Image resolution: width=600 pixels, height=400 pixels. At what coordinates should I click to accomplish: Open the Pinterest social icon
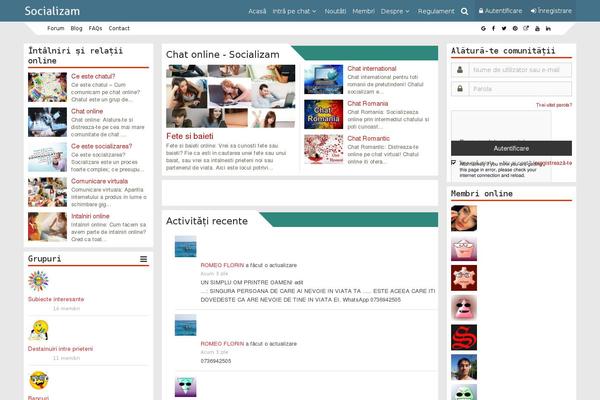point(515,28)
